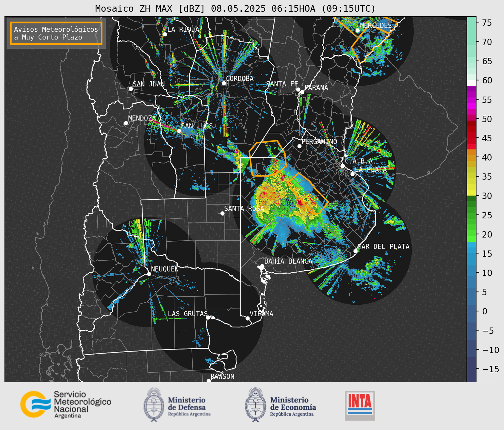Select the MAR DEL PLATA city label

coord(383,247)
